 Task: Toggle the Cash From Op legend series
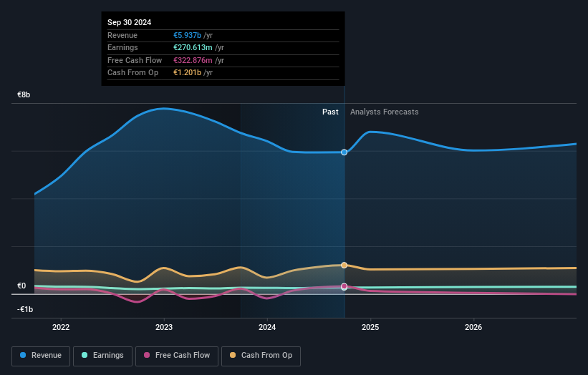pos(261,356)
